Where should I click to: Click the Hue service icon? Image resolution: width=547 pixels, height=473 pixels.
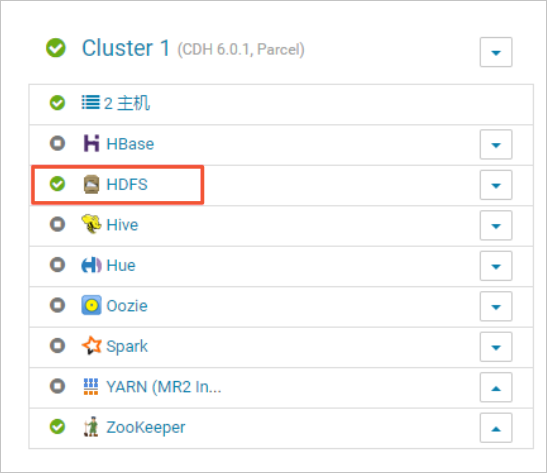[x=91, y=265]
